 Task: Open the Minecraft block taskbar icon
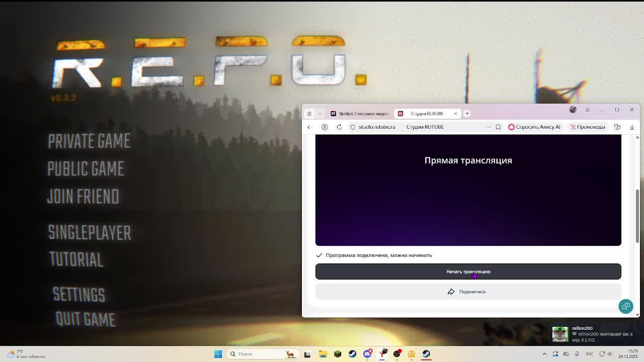point(338,354)
